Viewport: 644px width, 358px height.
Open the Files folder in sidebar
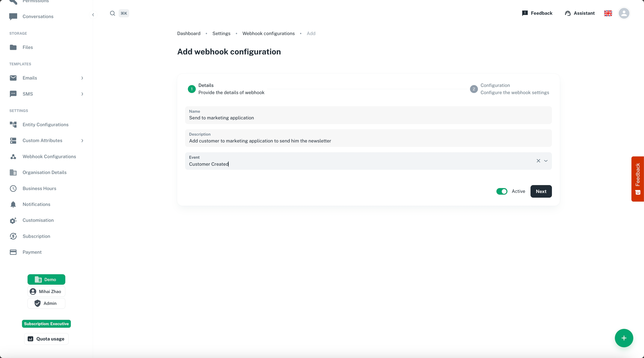pyautogui.click(x=27, y=47)
